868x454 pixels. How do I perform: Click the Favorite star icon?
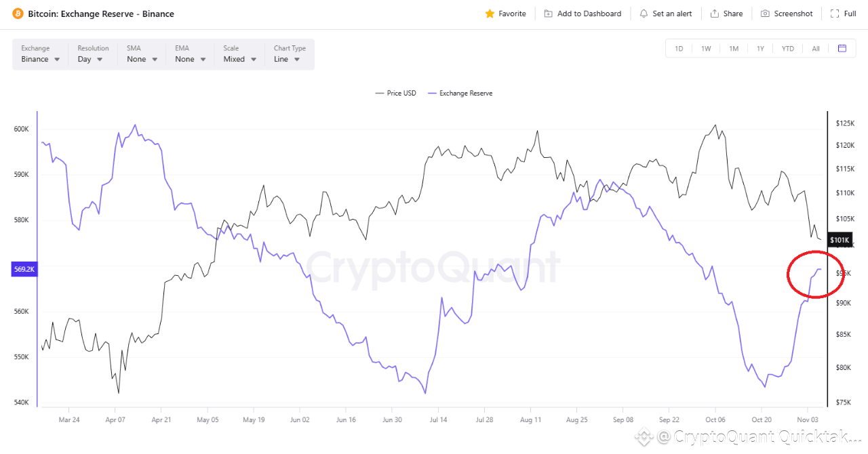[490, 14]
